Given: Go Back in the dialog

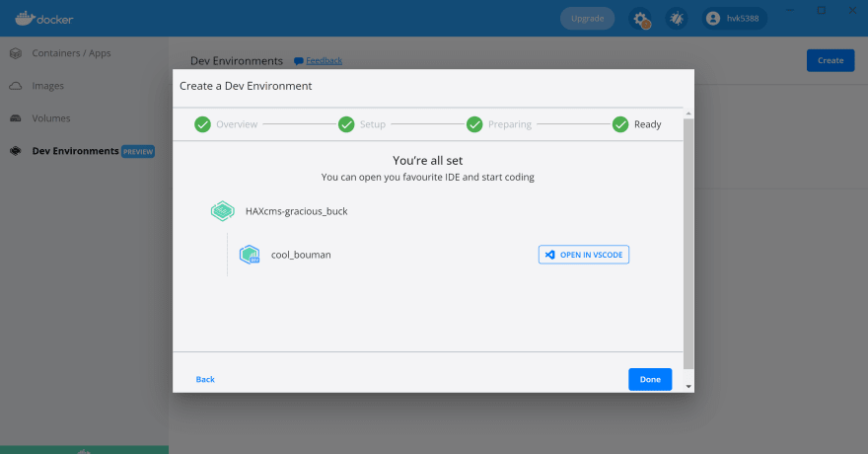Looking at the screenshot, I should [205, 379].
